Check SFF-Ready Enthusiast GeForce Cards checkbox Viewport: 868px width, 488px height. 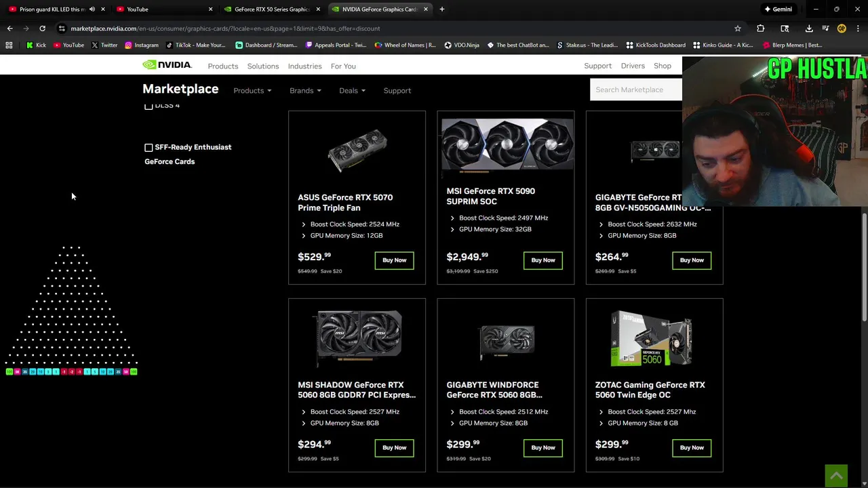click(x=149, y=147)
